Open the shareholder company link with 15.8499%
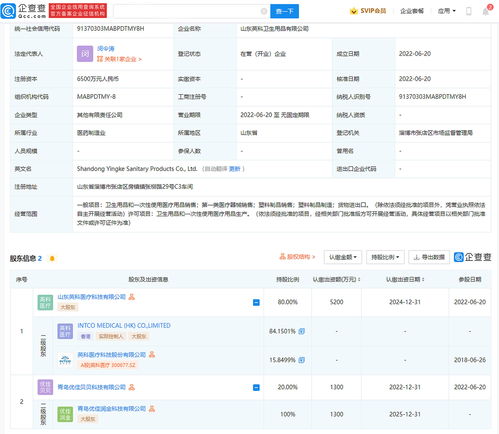Screen dimensions: 499x434 pyautogui.click(x=112, y=354)
